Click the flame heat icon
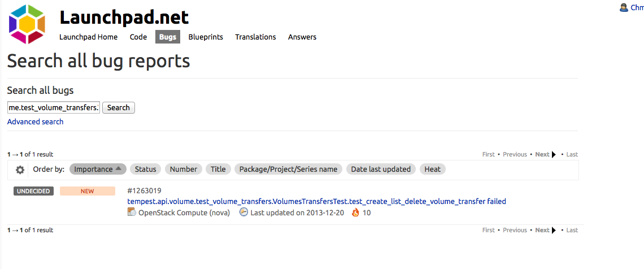The width and height of the screenshot is (644, 269). [x=356, y=212]
